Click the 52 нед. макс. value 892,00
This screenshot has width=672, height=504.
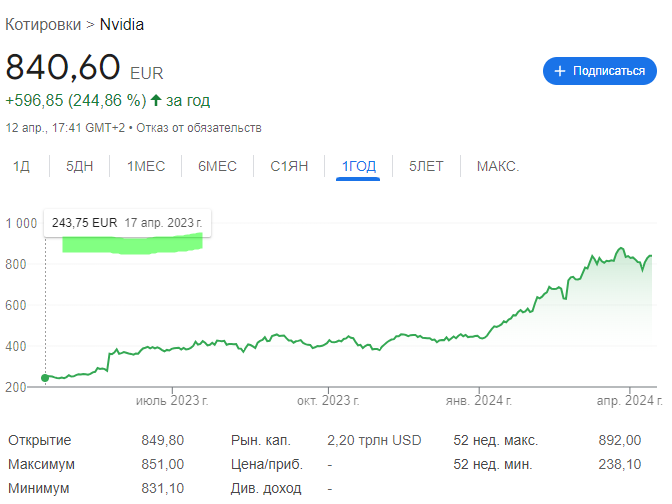click(x=620, y=440)
